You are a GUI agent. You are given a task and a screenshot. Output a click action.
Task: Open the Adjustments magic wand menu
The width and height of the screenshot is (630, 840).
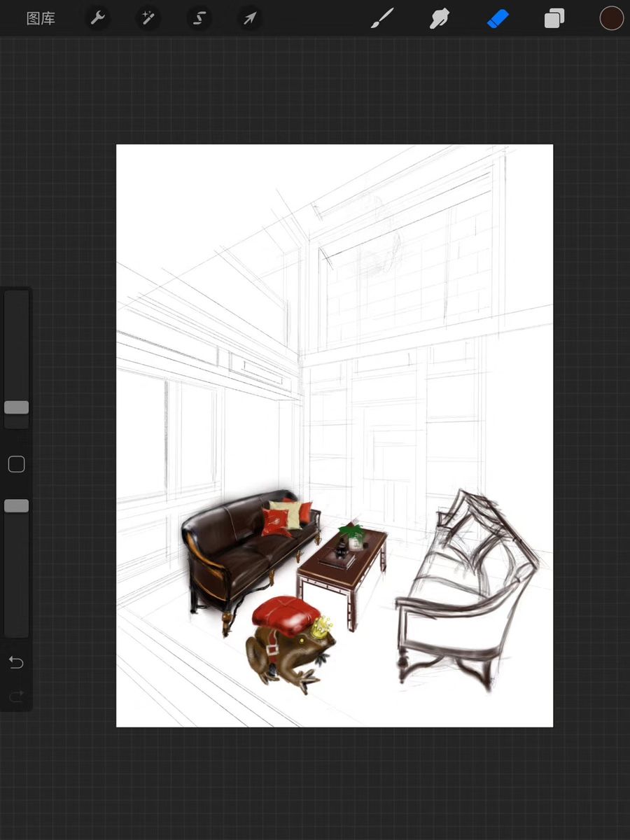click(x=148, y=18)
